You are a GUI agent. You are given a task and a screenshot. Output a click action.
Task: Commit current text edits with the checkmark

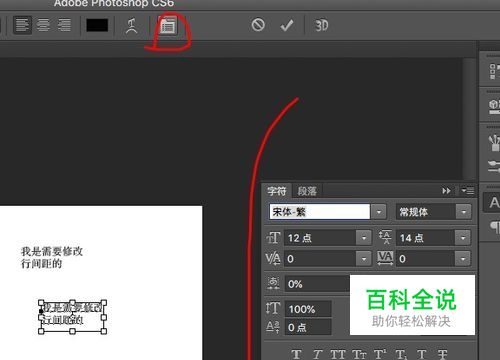287,25
